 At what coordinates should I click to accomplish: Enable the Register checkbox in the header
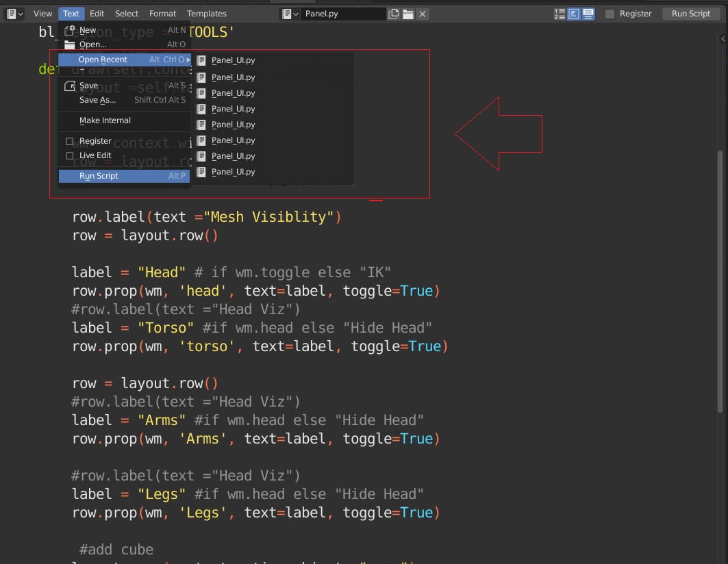tap(610, 14)
